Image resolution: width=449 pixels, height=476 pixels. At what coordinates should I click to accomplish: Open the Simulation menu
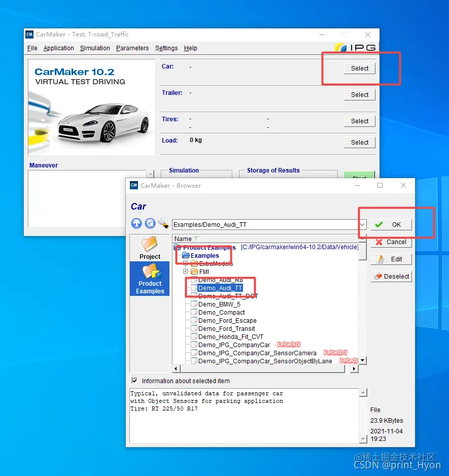95,48
